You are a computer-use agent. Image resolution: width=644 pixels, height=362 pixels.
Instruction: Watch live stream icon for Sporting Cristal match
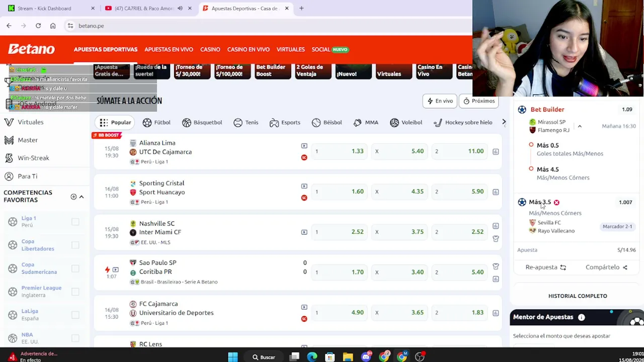[304, 186]
